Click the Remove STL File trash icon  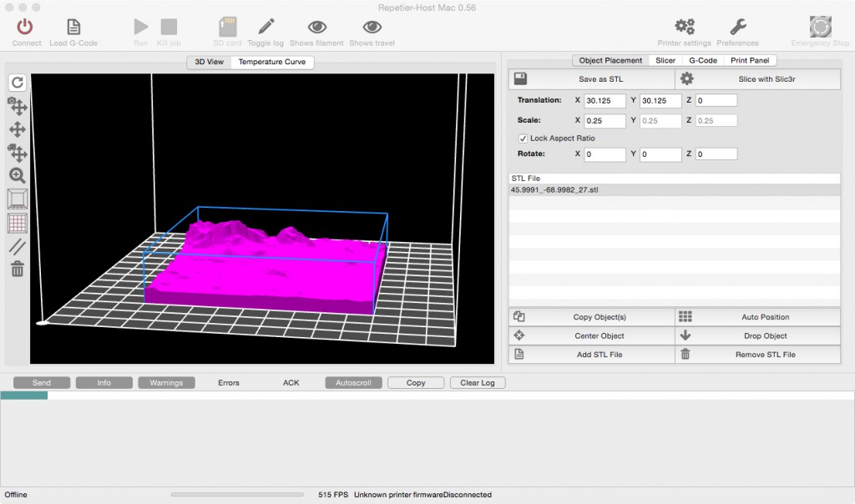click(686, 354)
